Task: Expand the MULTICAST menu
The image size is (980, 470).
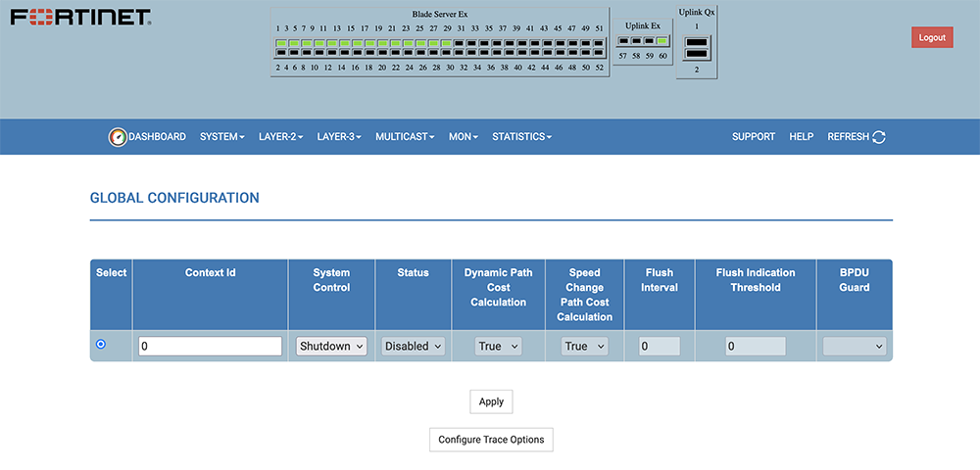Action: [405, 137]
